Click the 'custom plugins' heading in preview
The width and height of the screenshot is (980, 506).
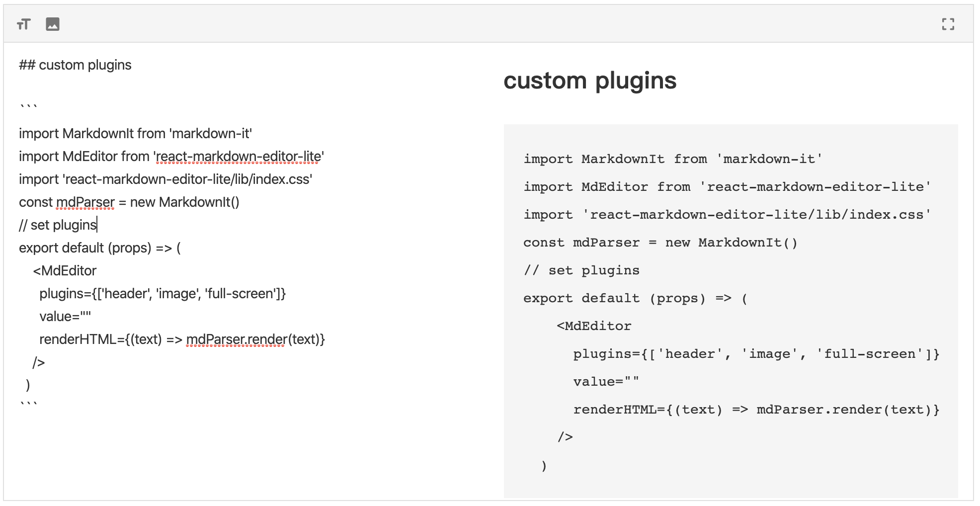tap(589, 81)
